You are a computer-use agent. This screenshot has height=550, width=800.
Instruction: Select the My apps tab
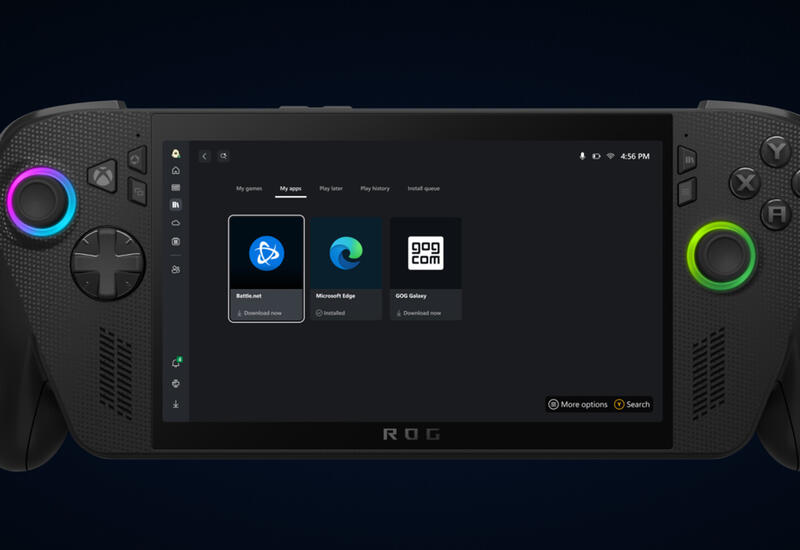291,188
